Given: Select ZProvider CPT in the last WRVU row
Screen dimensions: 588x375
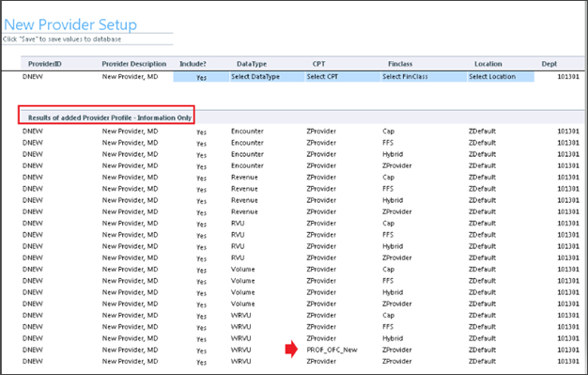Looking at the screenshot, I should [321, 361].
